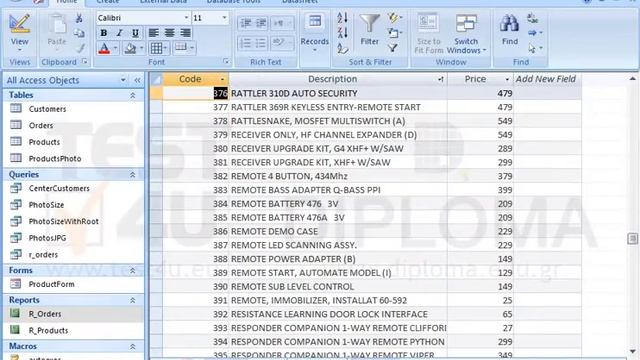Open Advanced filter options icon
This screenshot has width=640, height=360.
394,33
